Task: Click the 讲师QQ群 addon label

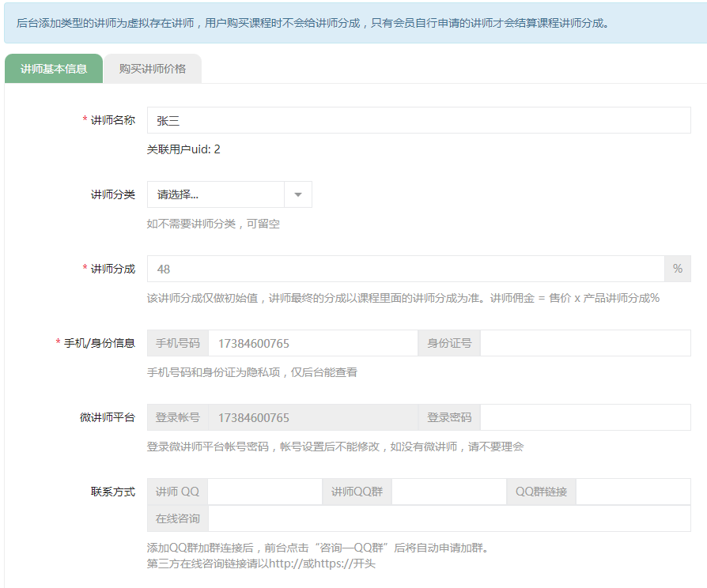Action: point(357,492)
